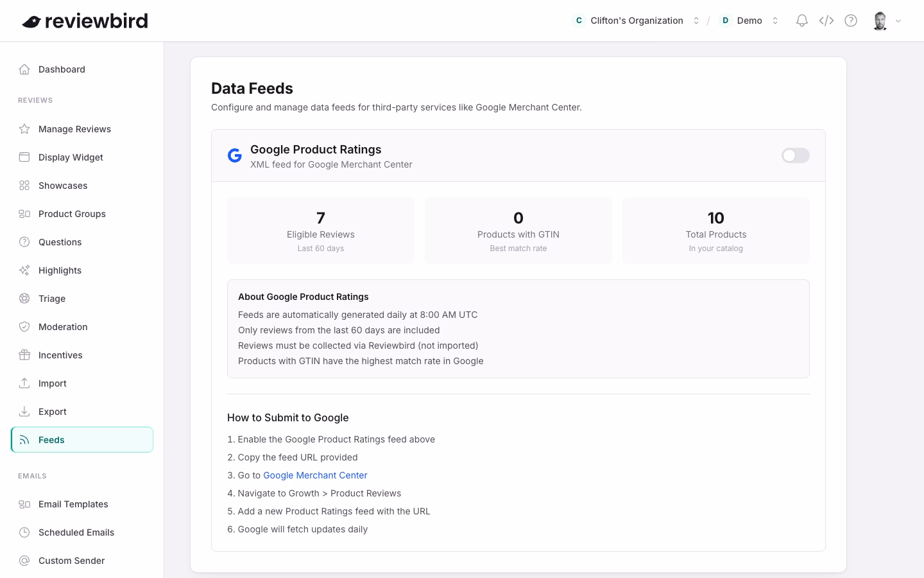
Task: Open Manage Reviews page
Action: point(82,129)
